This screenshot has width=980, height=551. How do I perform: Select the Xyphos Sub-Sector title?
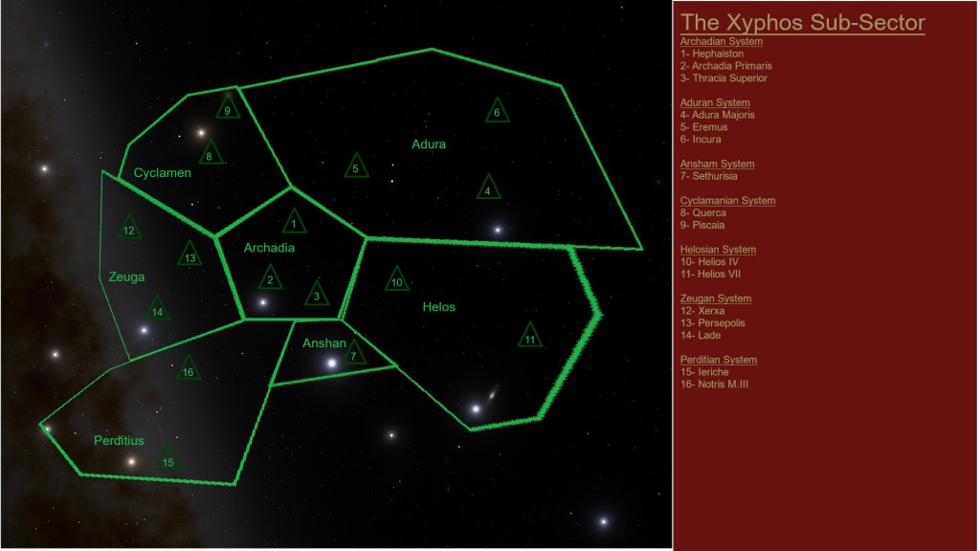point(802,22)
